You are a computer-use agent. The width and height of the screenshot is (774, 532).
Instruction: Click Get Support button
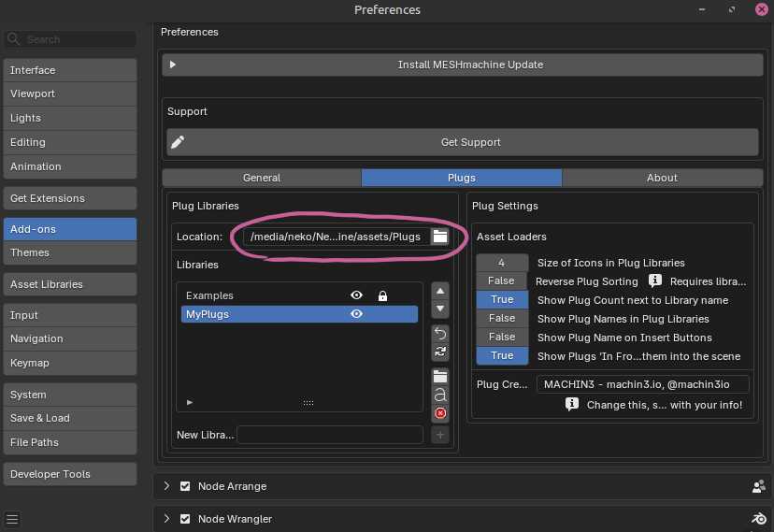coord(463,142)
